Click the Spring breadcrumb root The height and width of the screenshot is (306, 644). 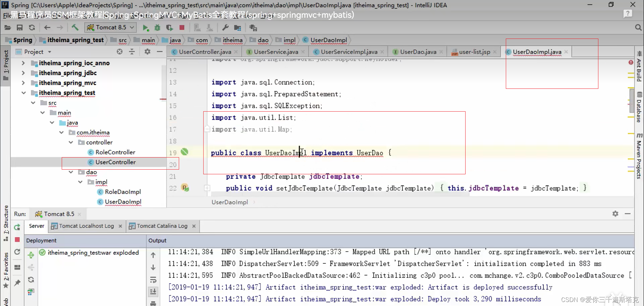tap(22, 40)
